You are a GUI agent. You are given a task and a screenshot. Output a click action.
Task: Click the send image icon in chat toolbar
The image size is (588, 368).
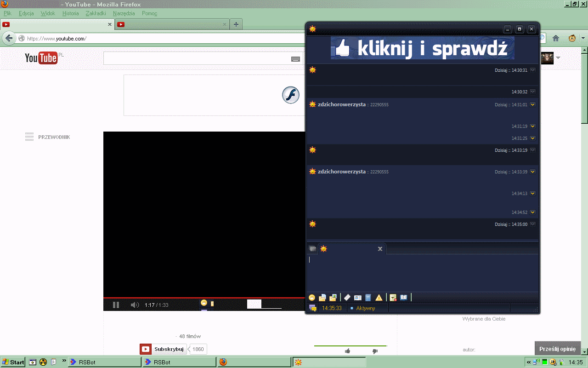(333, 298)
